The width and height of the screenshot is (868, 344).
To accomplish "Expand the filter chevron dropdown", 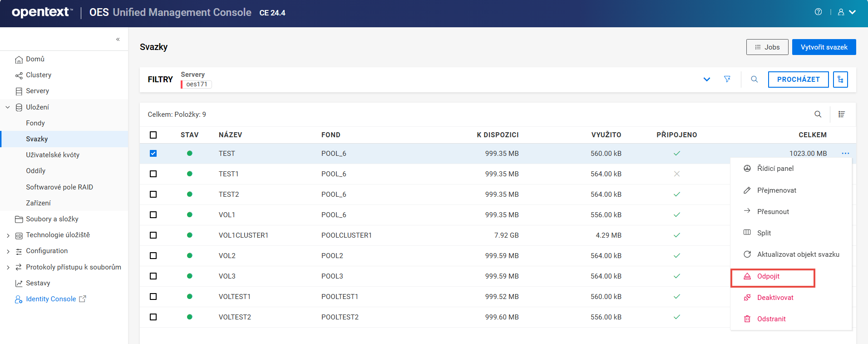I will [707, 80].
